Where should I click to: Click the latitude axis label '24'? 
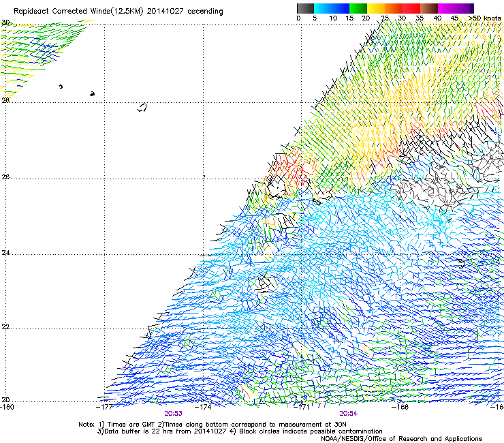5,253
